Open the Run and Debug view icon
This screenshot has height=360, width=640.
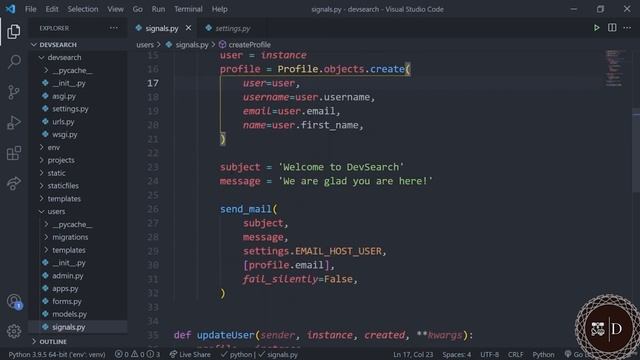(14, 122)
